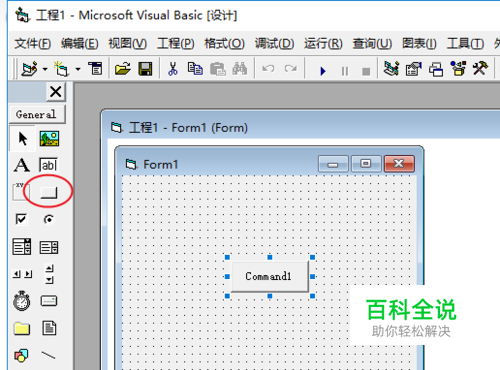
Task: Select the CommandButton tool
Action: 49,192
